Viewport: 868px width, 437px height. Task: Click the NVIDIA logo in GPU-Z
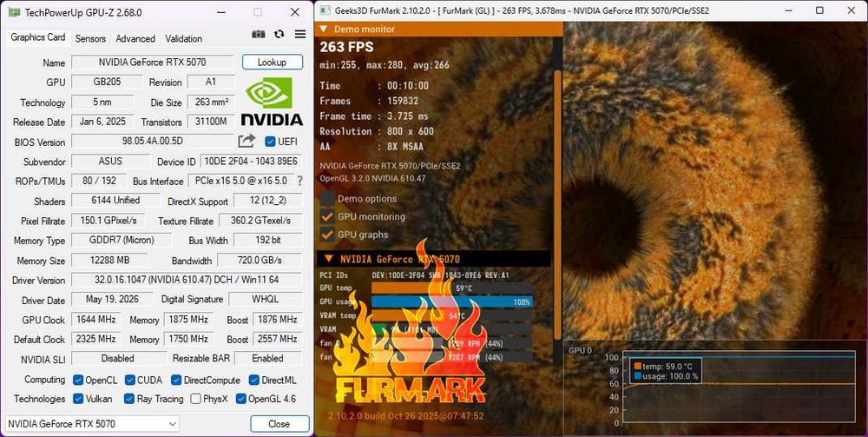[x=271, y=102]
